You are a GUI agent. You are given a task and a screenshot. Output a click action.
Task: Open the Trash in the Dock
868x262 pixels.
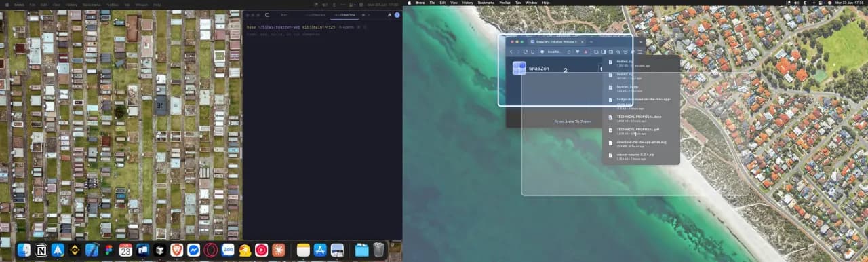(x=378, y=250)
